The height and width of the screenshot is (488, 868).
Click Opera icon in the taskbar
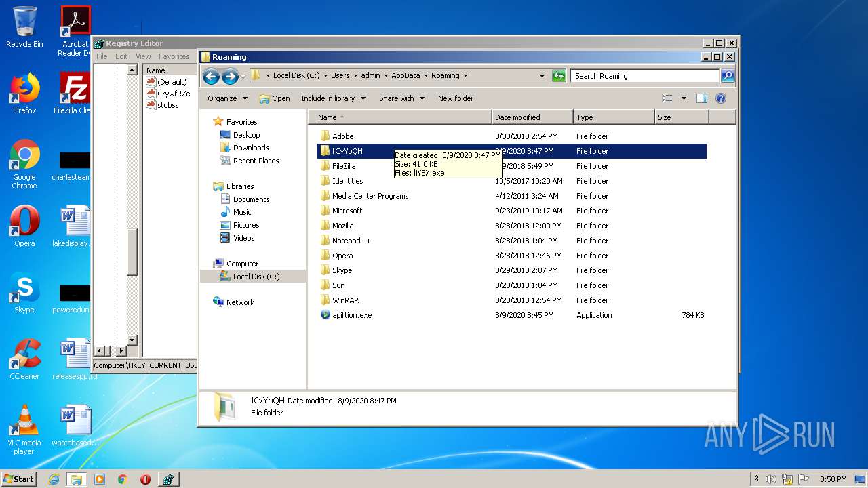tap(145, 479)
